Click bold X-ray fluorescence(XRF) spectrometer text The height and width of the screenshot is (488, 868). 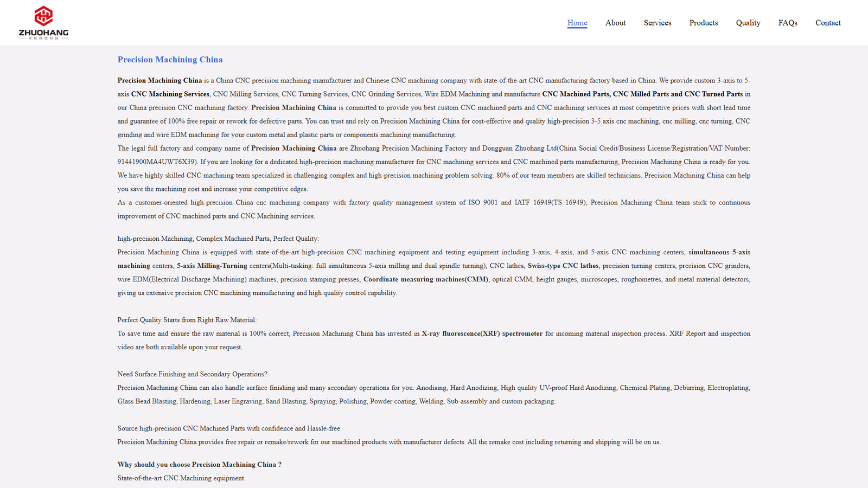click(482, 333)
